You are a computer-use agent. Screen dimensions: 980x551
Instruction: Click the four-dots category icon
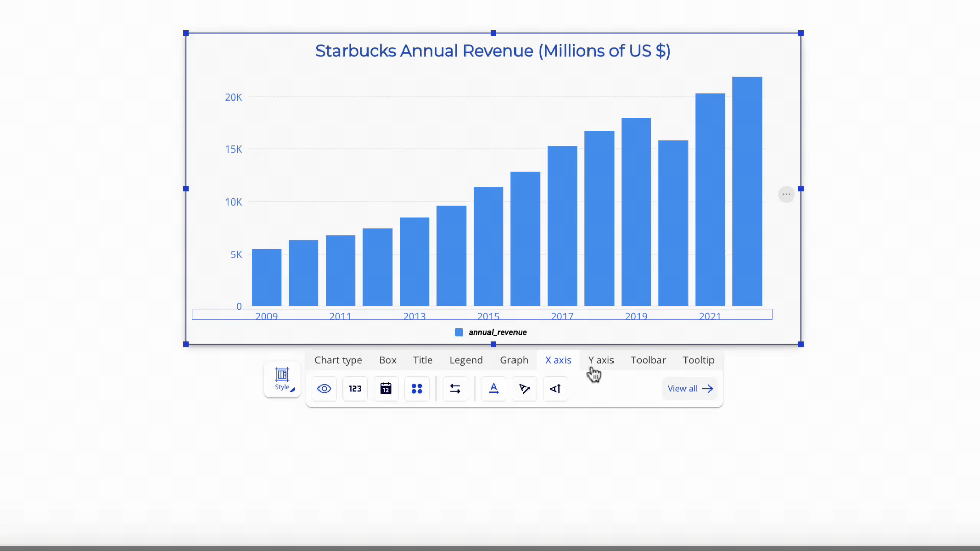click(417, 389)
